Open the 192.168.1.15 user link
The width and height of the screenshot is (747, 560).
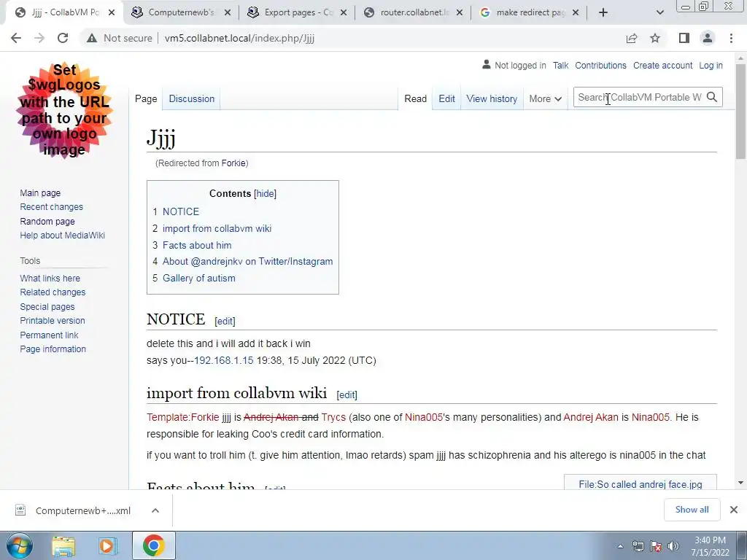(x=223, y=360)
